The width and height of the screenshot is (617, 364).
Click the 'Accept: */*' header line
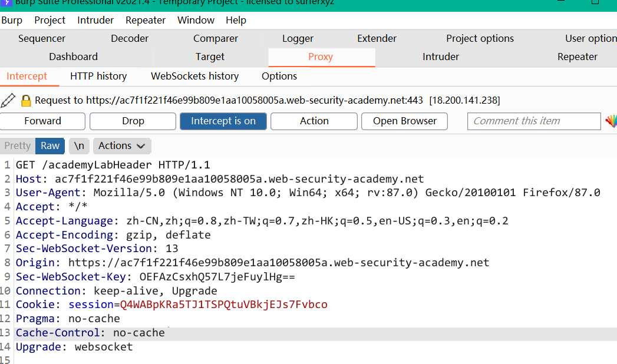(51, 207)
